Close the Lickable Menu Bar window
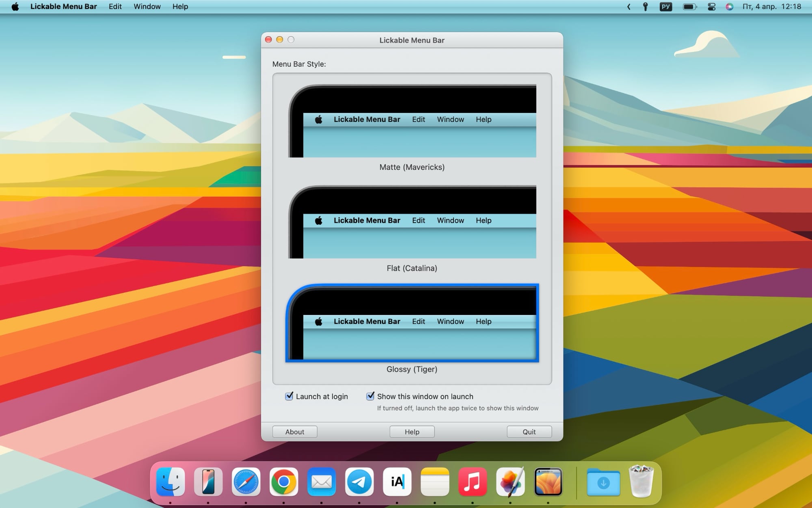Screen dimensions: 812x508 (268, 39)
